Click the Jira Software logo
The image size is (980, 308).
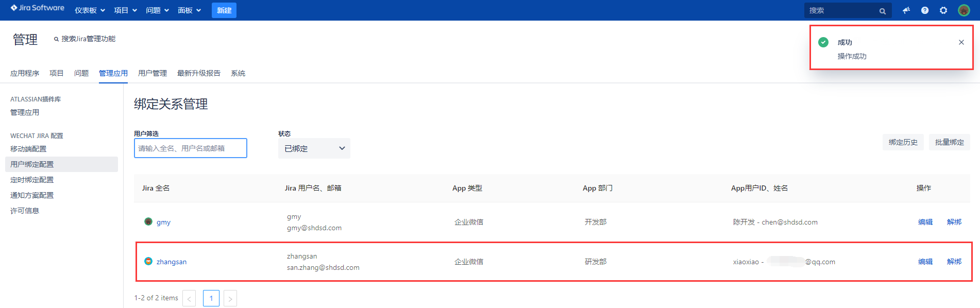pos(38,8)
